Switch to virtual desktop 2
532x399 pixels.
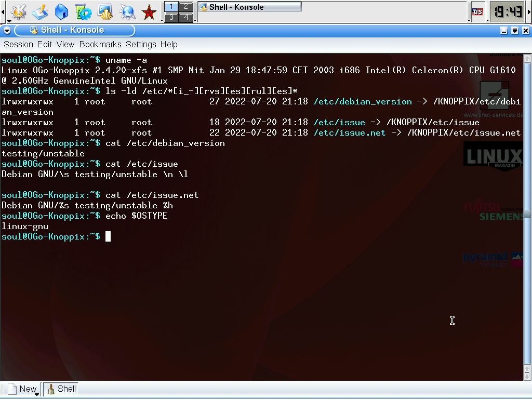[186, 7]
